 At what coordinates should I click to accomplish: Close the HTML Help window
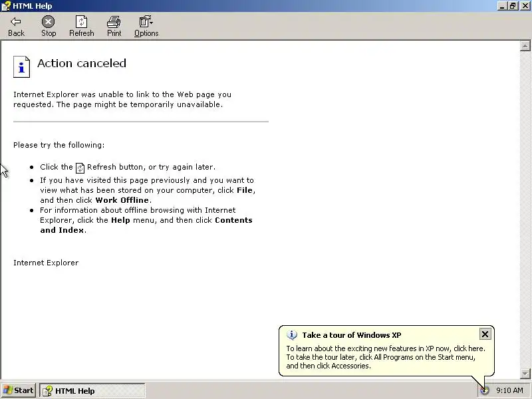(524, 6)
